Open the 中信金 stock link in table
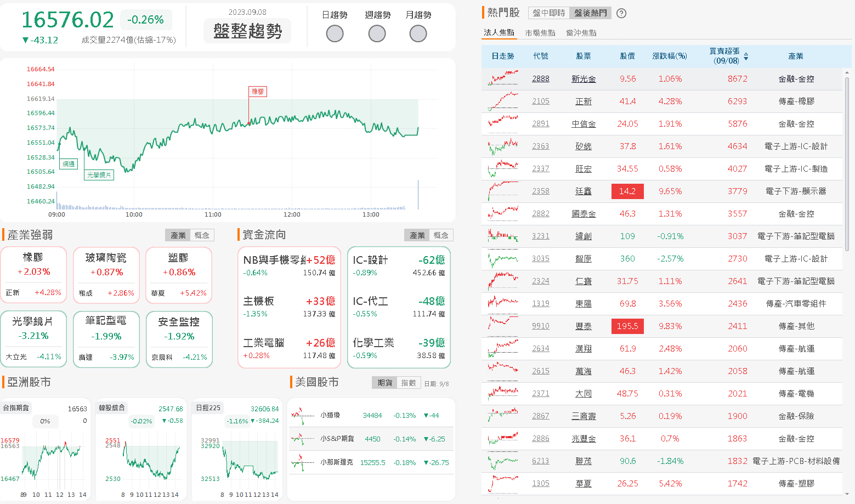Viewport: 855px width, 504px height. [584, 124]
